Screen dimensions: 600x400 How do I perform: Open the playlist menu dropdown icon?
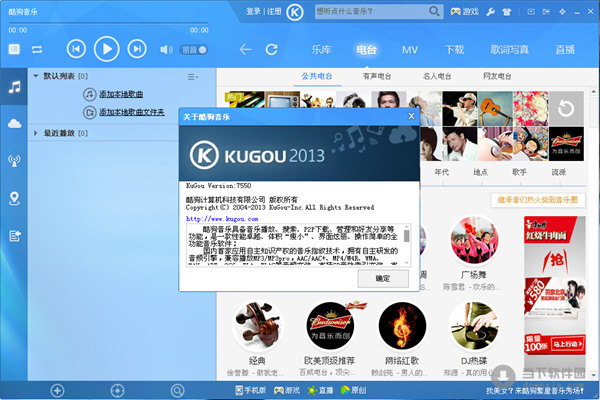coord(192,77)
